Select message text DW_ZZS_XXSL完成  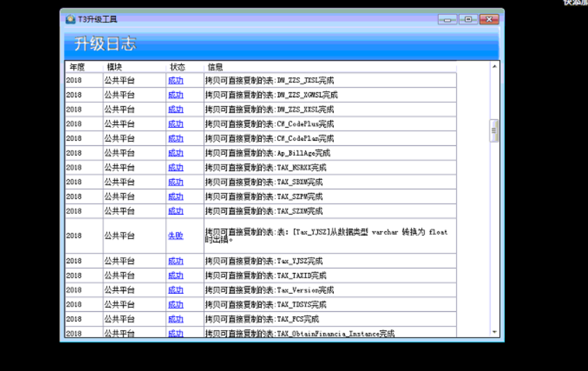click(x=305, y=110)
